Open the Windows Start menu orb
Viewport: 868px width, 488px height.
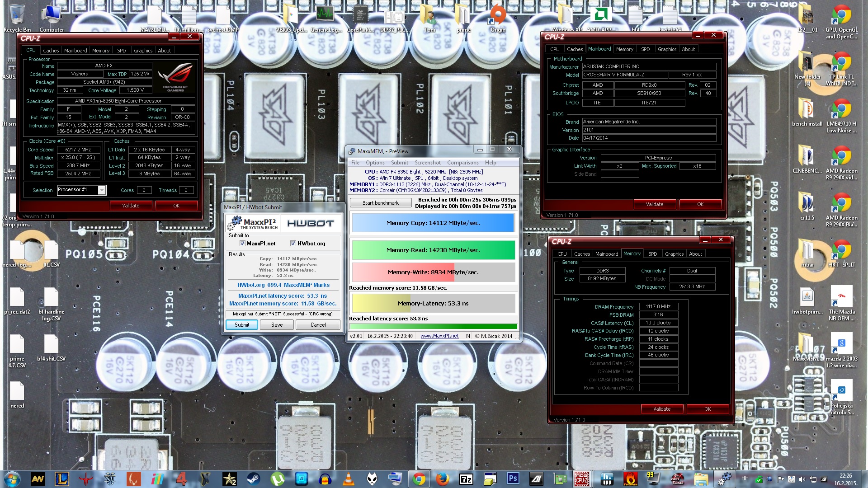[12, 479]
